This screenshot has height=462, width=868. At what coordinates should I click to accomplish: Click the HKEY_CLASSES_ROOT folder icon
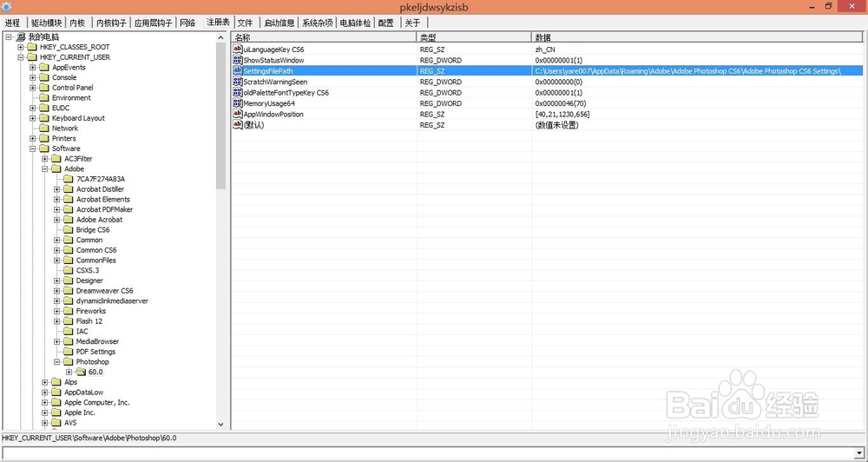coord(31,47)
